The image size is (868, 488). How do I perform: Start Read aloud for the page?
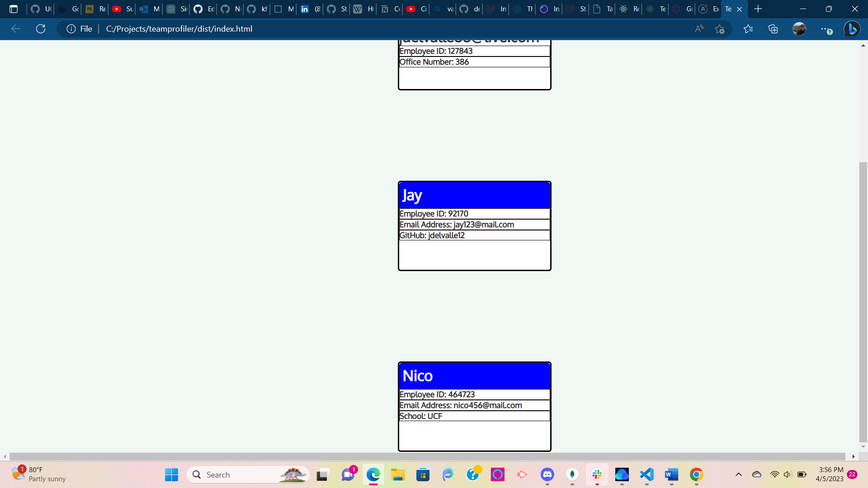698,28
